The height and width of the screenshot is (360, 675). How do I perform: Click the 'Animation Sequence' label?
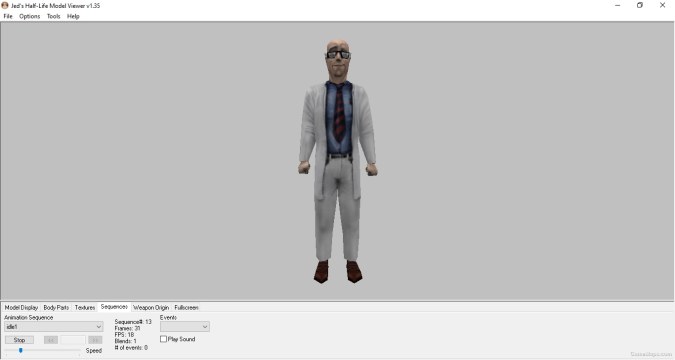[28, 317]
